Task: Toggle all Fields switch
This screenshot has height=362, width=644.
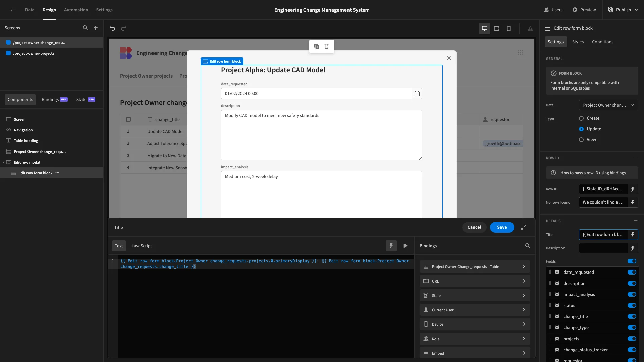Action: pyautogui.click(x=632, y=261)
